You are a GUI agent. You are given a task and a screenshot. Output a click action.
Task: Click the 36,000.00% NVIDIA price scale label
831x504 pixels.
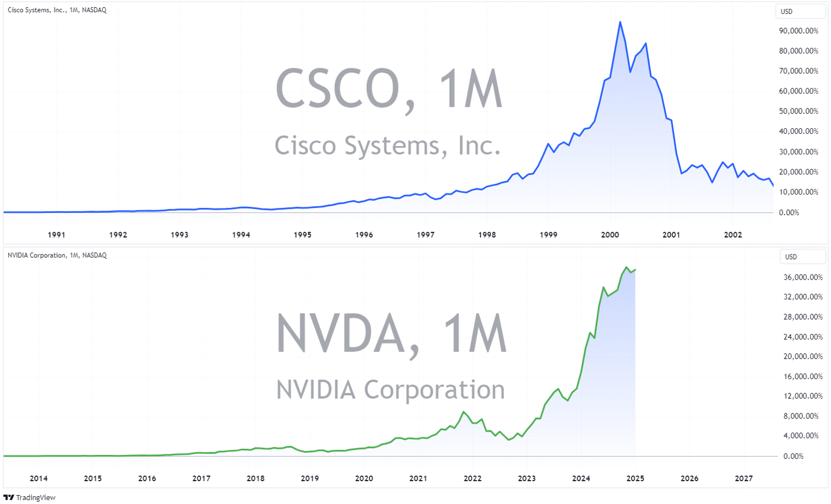[x=803, y=277]
